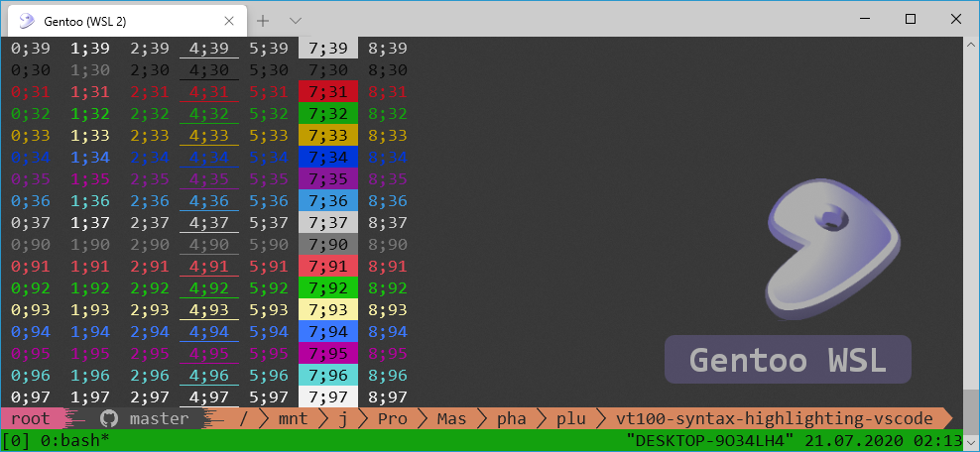Click the 21.07.2020 date in status bar
This screenshot has height=452, width=980.
[854, 441]
